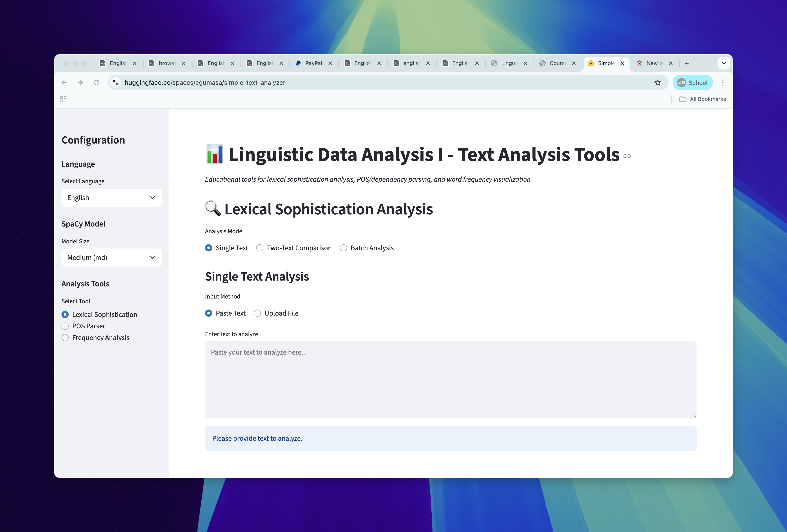Open the Select Language dropdown
787x532 pixels.
coord(111,197)
